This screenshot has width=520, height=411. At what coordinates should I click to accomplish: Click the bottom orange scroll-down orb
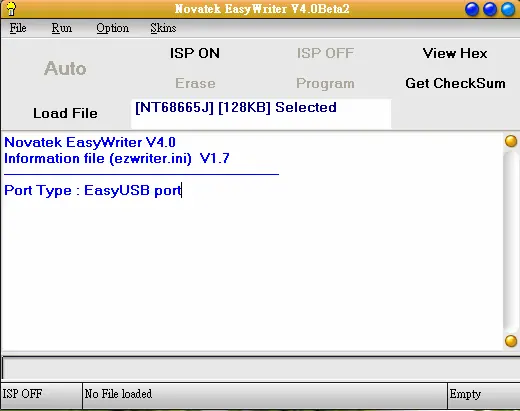pos(511,341)
